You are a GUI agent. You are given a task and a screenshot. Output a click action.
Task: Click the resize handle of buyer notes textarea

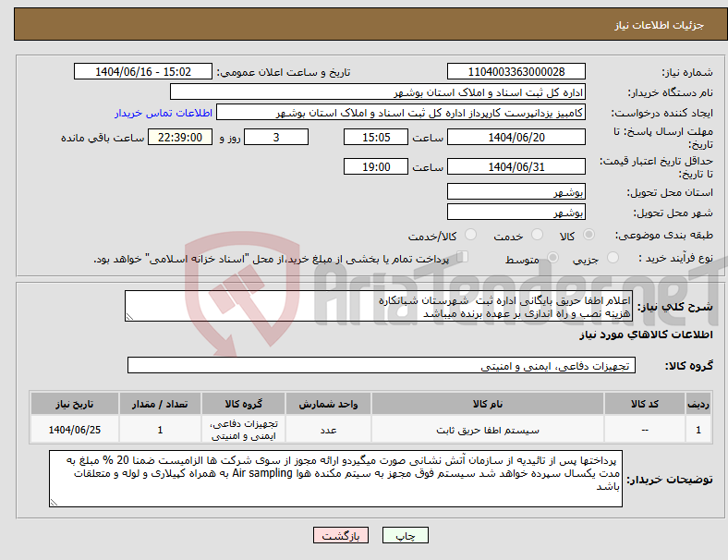pyautogui.click(x=54, y=503)
